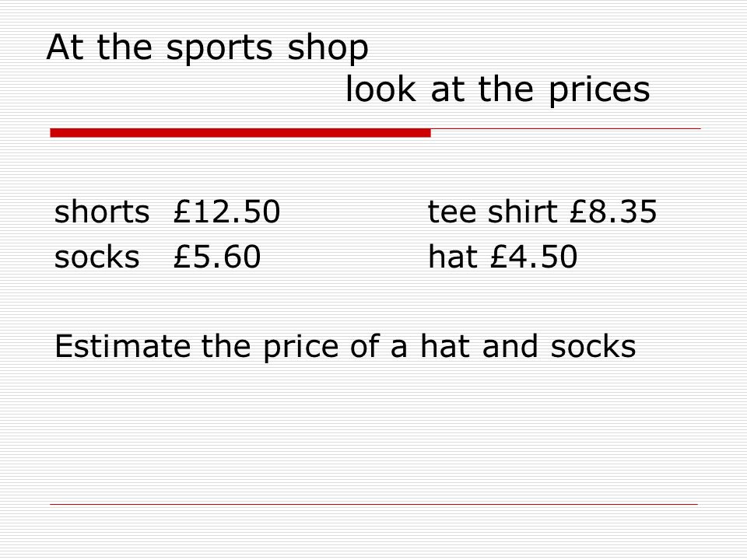The width and height of the screenshot is (747, 560).
Task: Click the word 'shop' in the title
Action: click(328, 48)
